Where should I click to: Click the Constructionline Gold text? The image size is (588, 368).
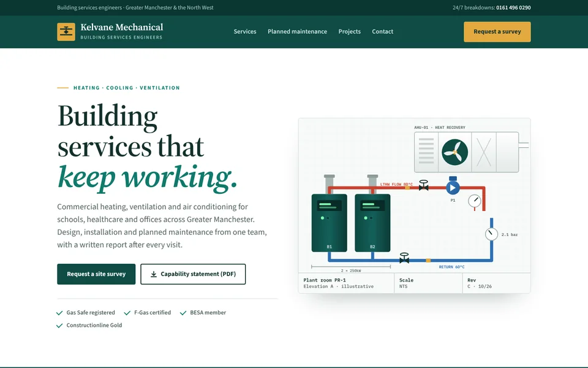click(x=94, y=325)
